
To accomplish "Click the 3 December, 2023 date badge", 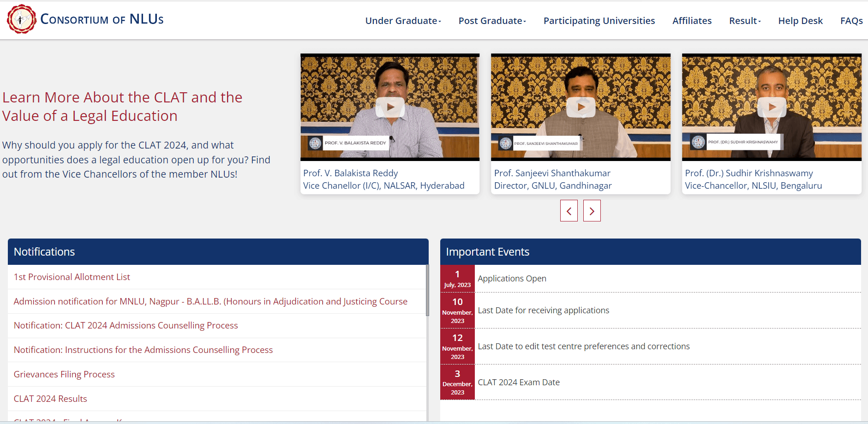I will [x=457, y=382].
